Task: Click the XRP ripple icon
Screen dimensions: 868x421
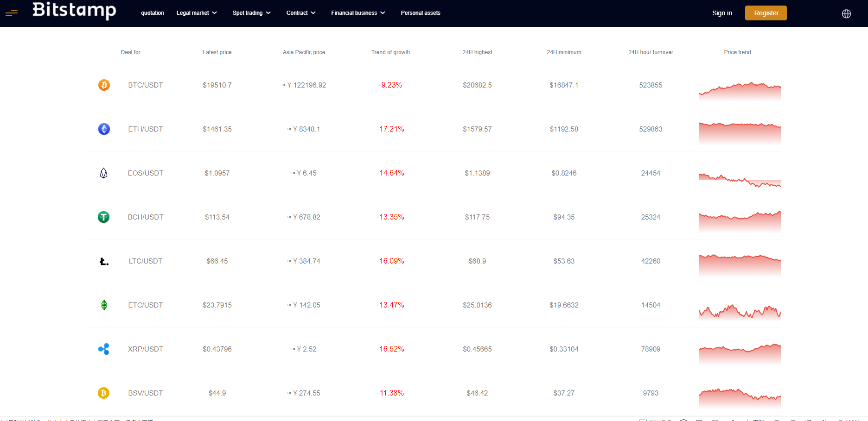Action: 104,349
